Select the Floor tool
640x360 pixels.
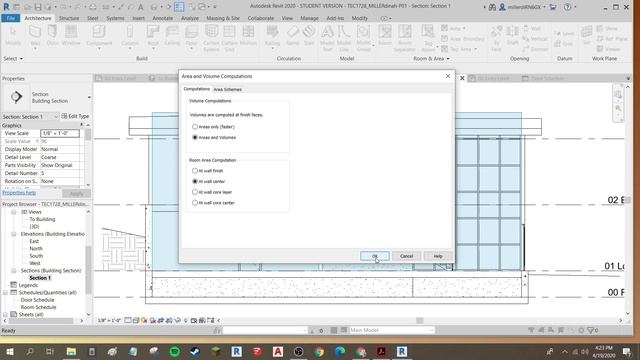[x=191, y=37]
